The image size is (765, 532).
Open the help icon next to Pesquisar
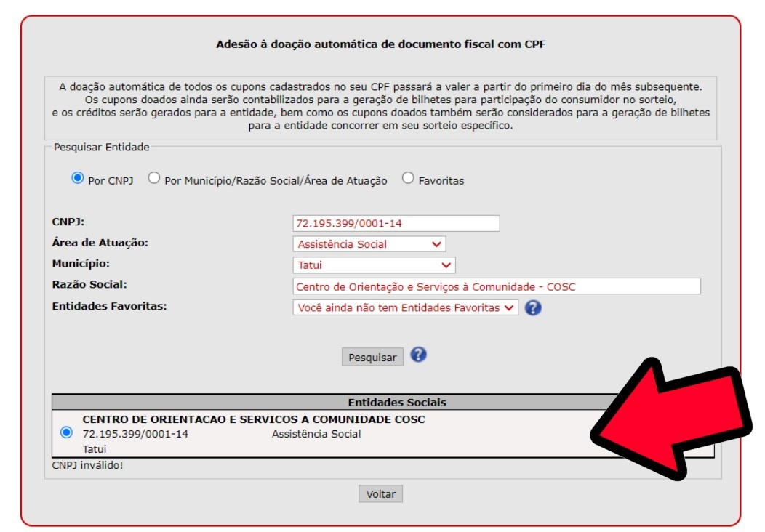[418, 355]
